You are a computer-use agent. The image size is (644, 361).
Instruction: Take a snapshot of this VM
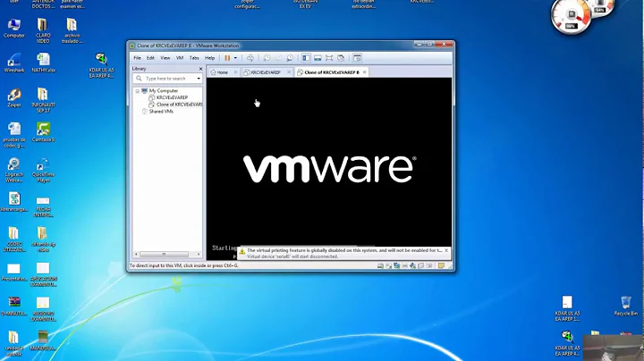tap(267, 58)
